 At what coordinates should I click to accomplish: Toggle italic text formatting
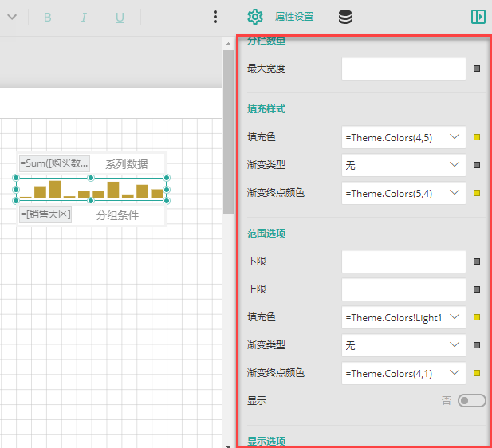point(84,17)
